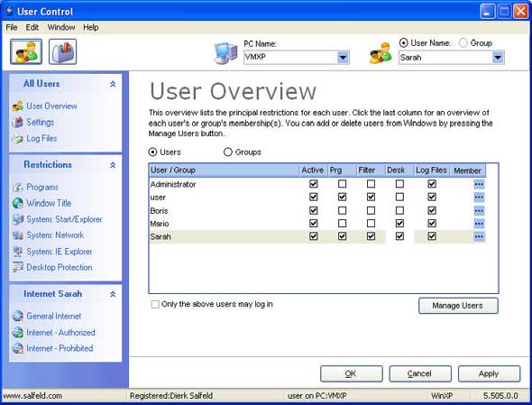Click the Manage Users button

click(x=458, y=306)
